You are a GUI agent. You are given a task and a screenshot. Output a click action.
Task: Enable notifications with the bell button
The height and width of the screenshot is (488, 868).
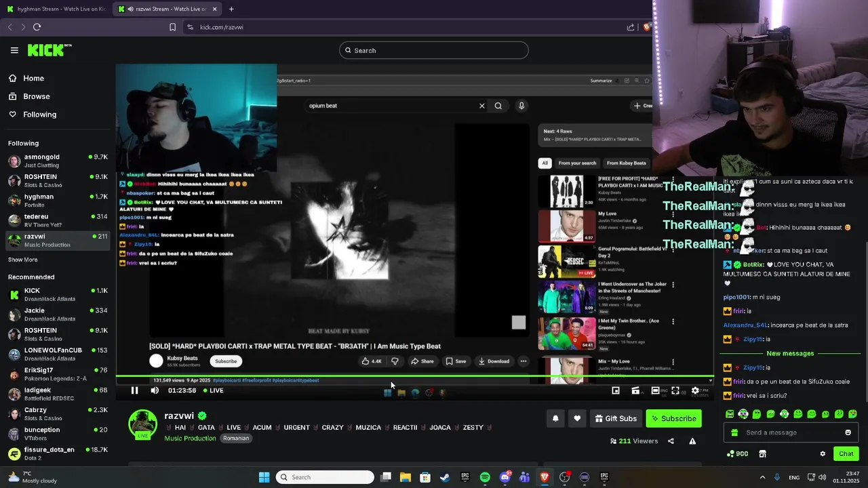click(555, 419)
